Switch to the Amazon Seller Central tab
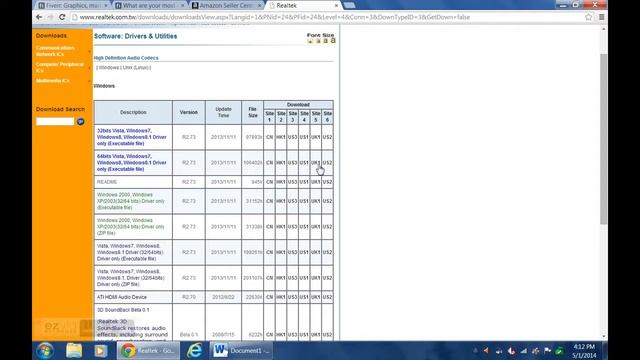The height and width of the screenshot is (360, 640). pyautogui.click(x=226, y=5)
